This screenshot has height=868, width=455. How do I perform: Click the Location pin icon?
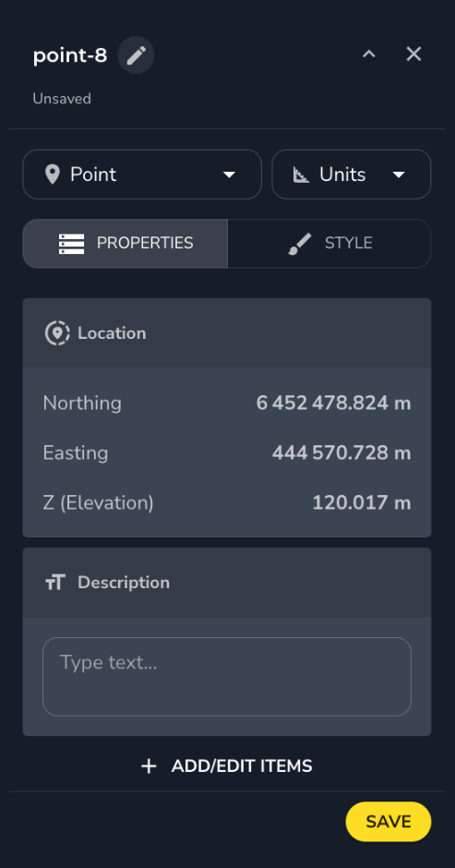tap(57, 333)
